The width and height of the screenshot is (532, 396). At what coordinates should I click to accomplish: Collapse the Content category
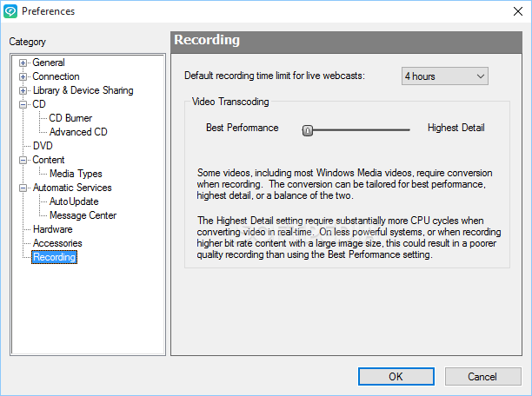[23, 161]
